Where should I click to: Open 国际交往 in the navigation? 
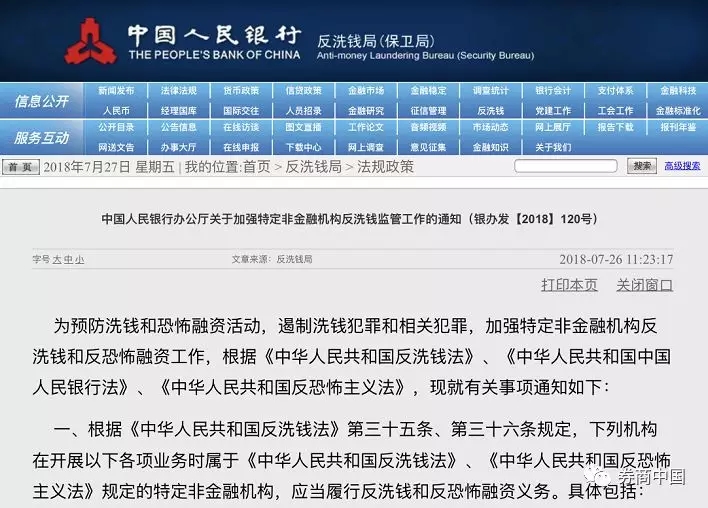(x=241, y=111)
